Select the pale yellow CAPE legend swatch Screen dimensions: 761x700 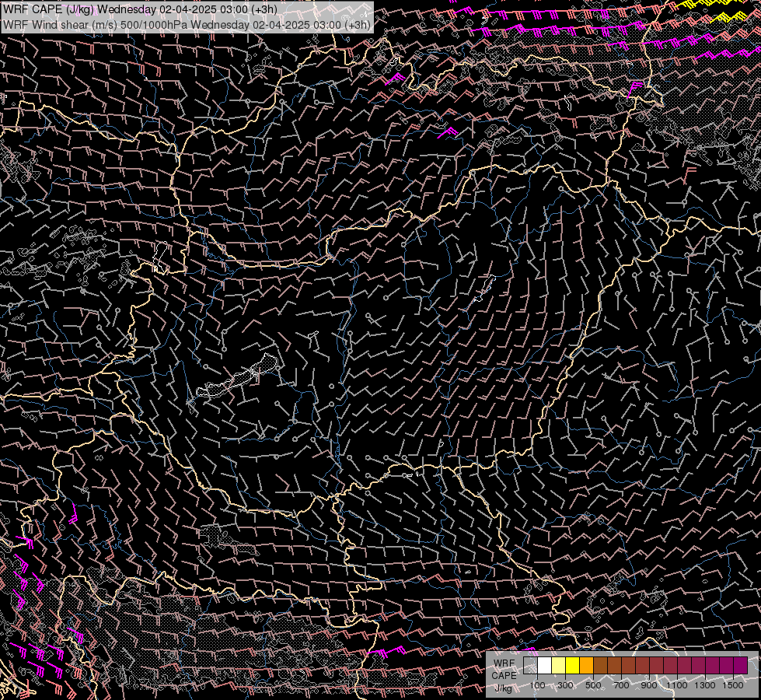tap(559, 665)
